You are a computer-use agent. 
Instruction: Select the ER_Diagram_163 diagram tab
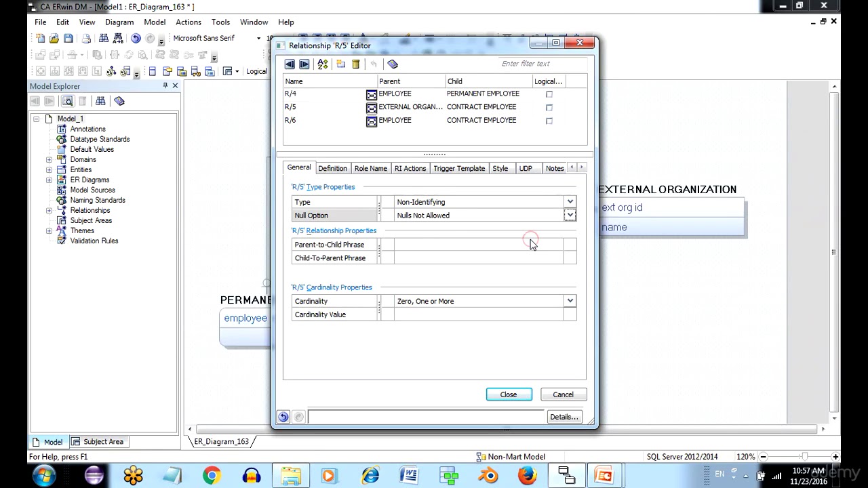point(222,442)
